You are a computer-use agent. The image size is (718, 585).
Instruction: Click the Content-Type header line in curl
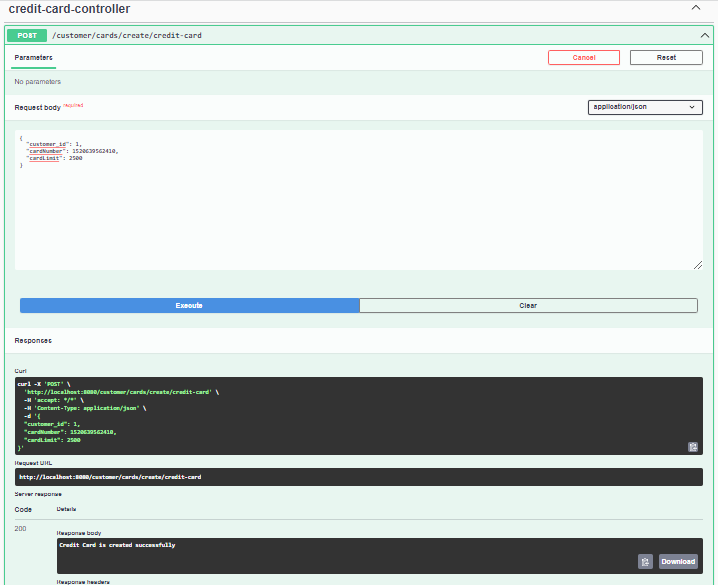85,408
